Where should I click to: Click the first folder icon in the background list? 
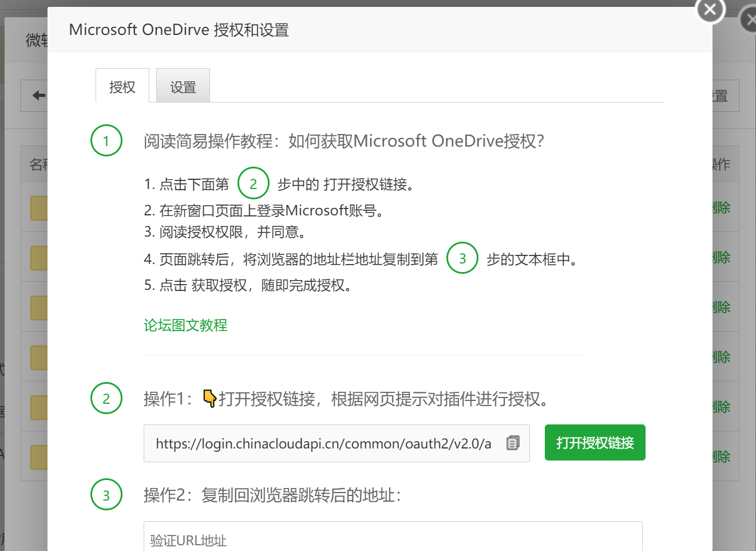pos(39,208)
